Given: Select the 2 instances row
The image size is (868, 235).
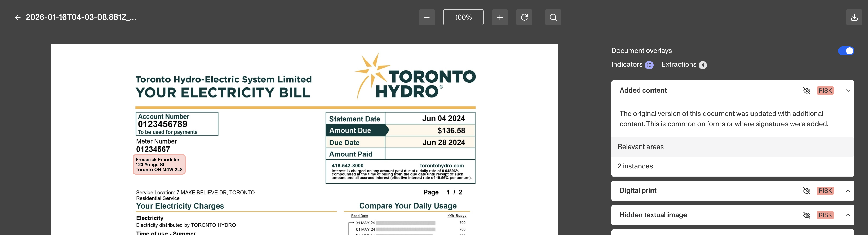Looking at the screenshot, I should tap(732, 166).
